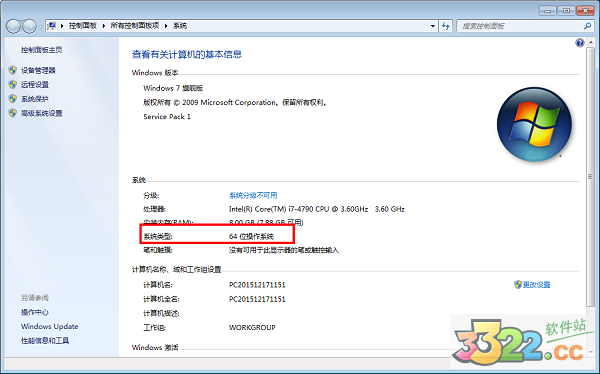This screenshot has height=374, width=600.
Task: Click the vertical scrollbar thumb
Action: pyautogui.click(x=590, y=176)
